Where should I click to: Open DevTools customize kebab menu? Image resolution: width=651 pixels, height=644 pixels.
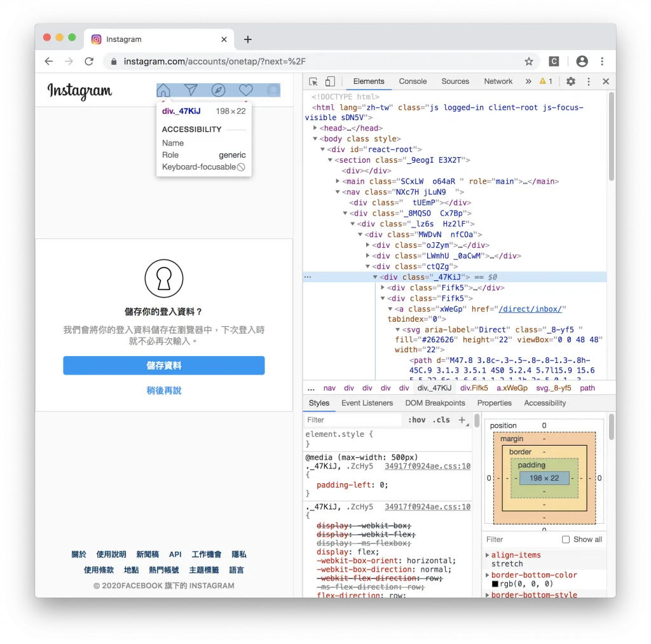[x=588, y=81]
